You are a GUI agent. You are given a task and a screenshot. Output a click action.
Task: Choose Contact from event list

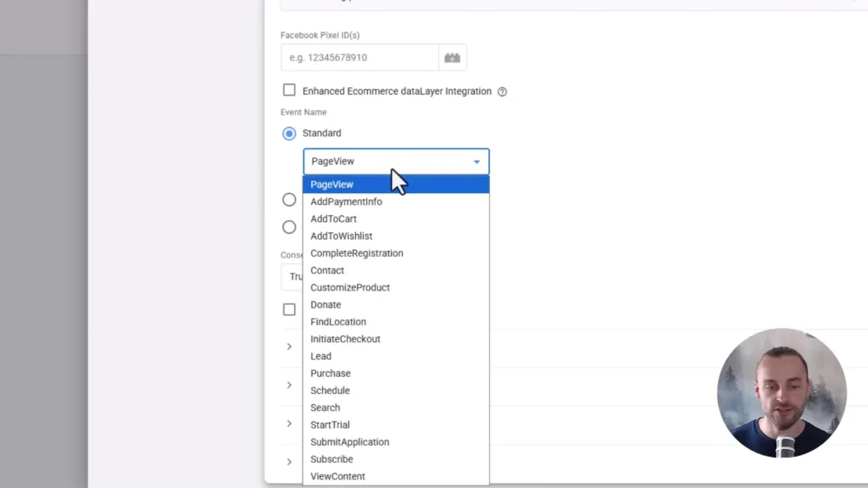coord(396,270)
